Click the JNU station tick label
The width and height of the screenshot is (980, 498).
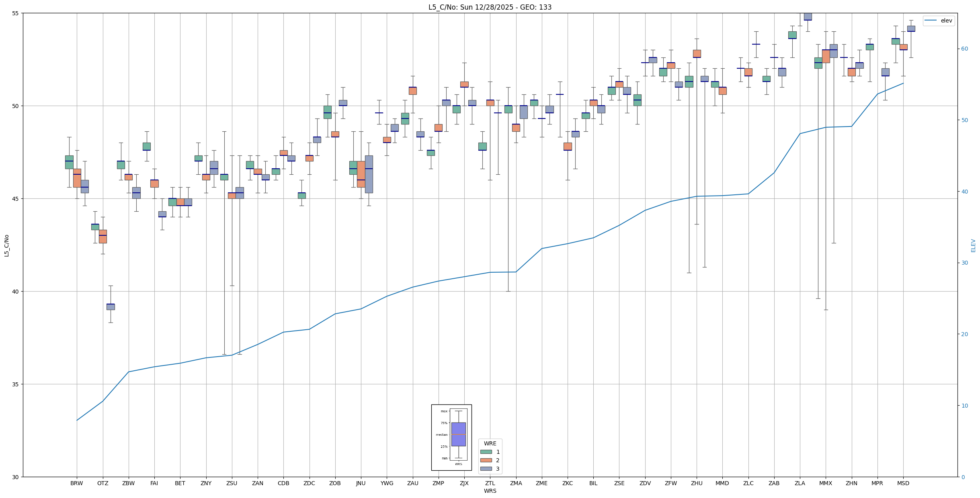tap(361, 483)
